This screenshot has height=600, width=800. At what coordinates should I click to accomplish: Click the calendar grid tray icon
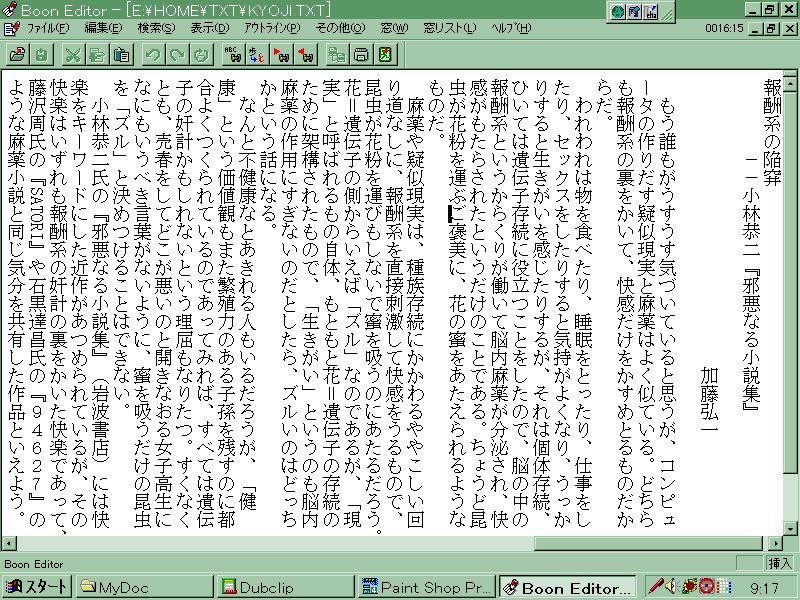[723, 587]
